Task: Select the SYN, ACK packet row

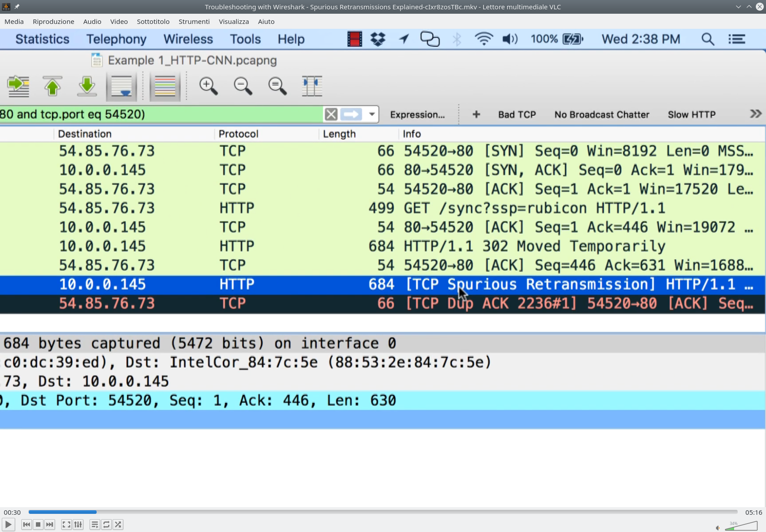Action: [x=383, y=170]
